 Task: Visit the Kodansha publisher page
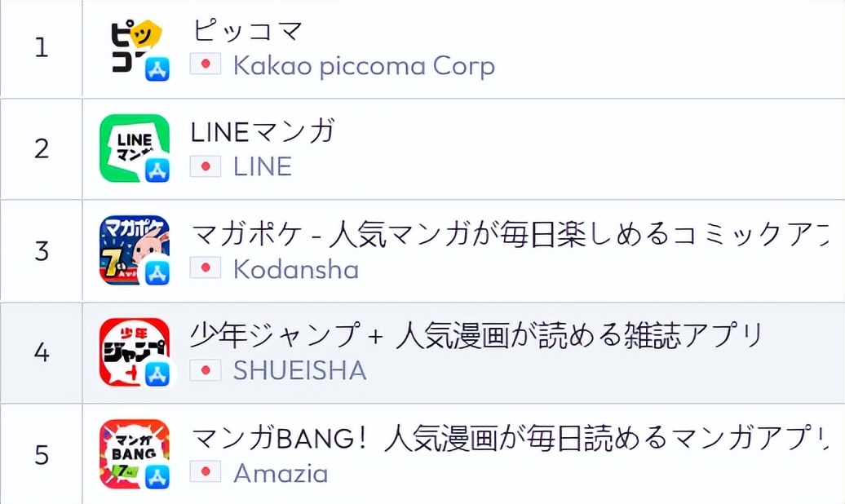coord(295,268)
